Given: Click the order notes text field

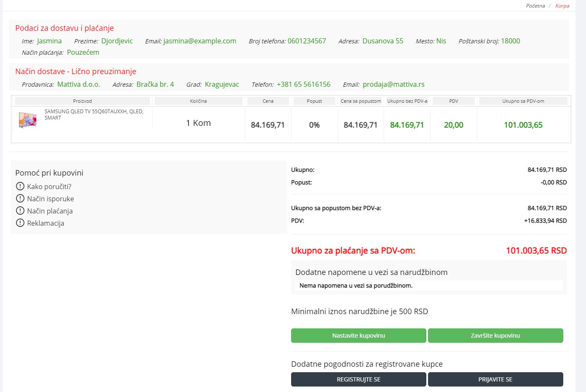Looking at the screenshot, I should pos(429,285).
